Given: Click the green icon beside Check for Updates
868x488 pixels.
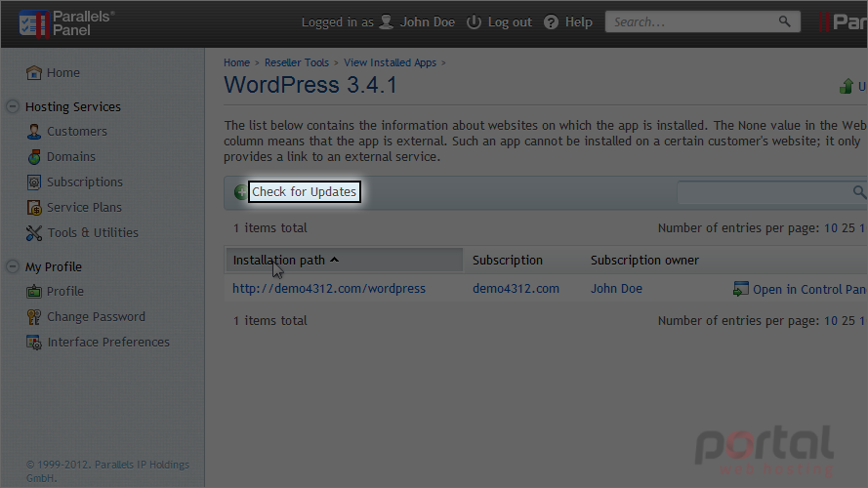Looking at the screenshot, I should click(x=241, y=192).
